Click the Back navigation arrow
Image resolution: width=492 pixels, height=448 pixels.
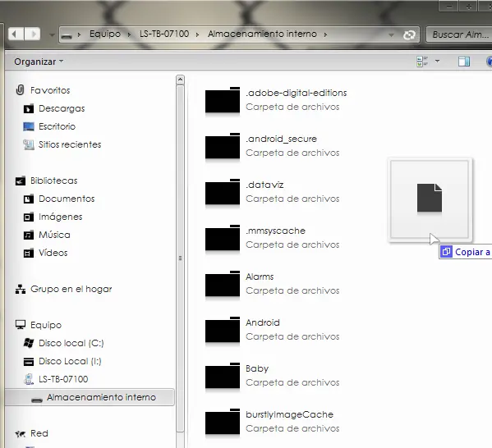tap(16, 34)
